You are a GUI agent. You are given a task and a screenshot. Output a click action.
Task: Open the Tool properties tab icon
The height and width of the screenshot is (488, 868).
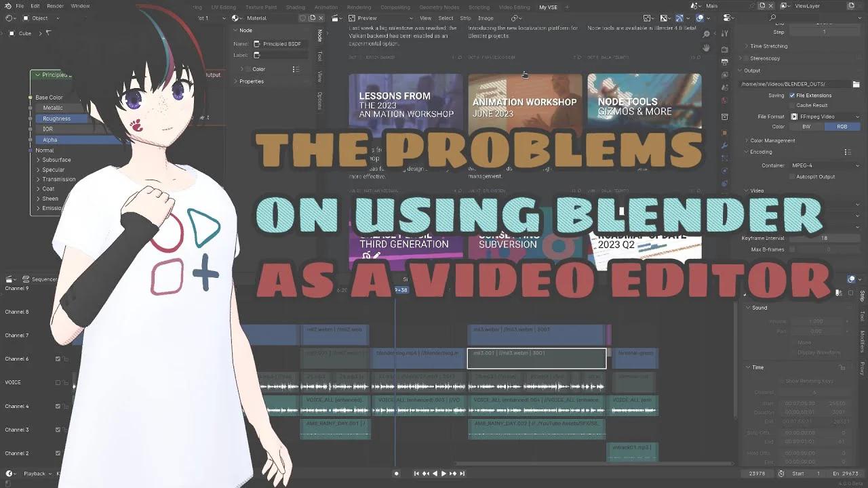(x=725, y=34)
